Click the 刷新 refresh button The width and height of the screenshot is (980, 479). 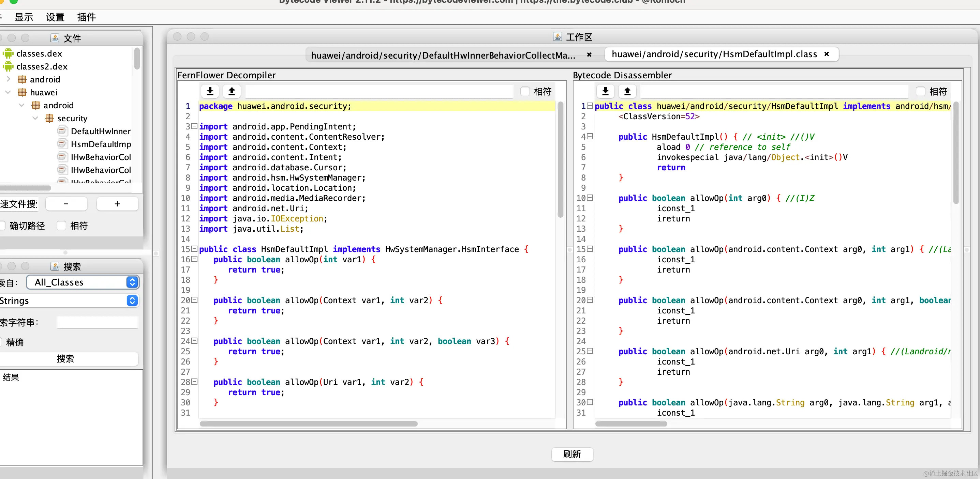tap(572, 454)
